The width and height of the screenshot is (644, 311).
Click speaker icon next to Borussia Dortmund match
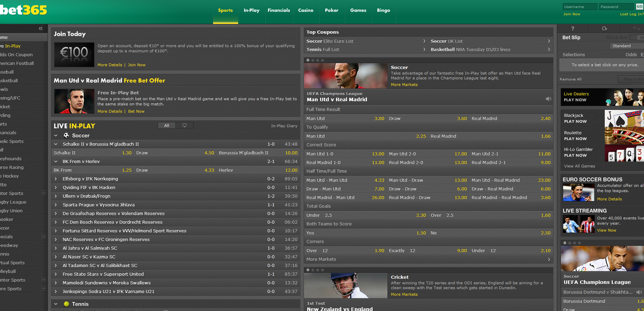point(639,292)
